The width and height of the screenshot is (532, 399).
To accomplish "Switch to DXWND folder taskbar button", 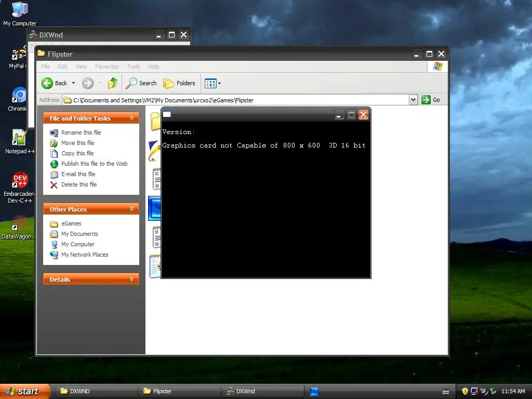I will [96, 391].
